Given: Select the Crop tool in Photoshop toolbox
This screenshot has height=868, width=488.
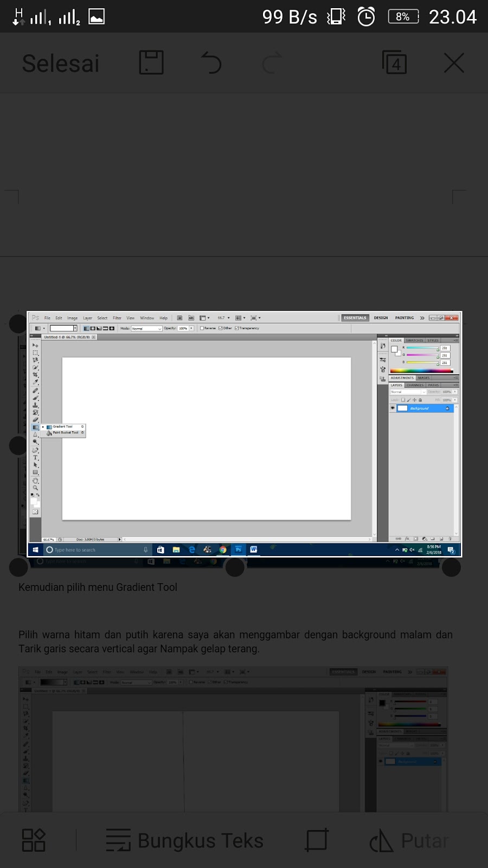Looking at the screenshot, I should tap(35, 374).
